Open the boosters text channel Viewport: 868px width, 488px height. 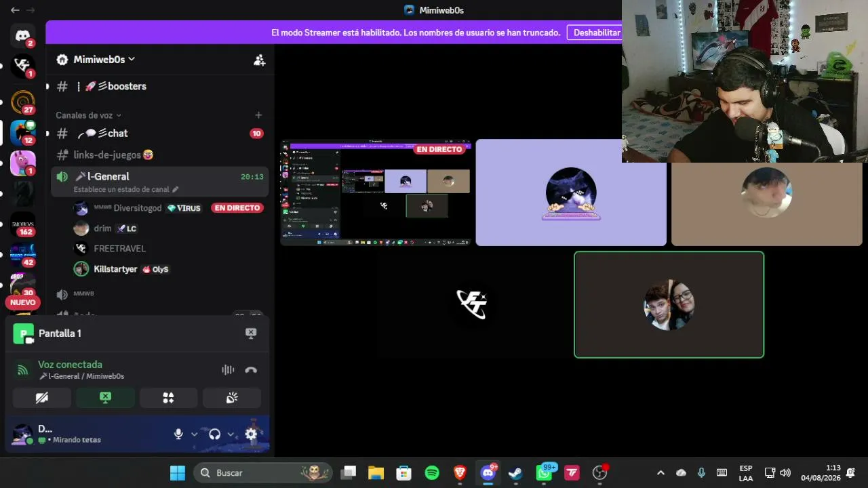click(159, 86)
